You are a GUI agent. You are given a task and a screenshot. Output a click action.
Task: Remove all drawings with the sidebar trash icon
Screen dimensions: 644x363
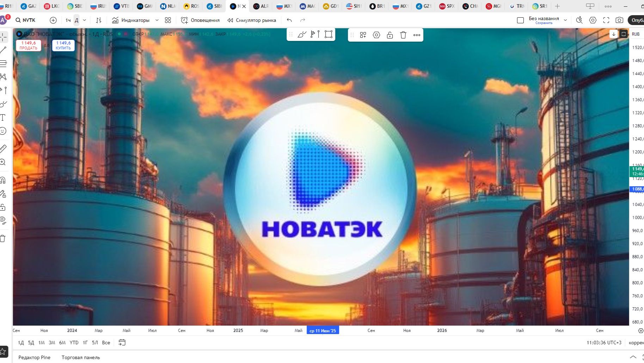click(4, 238)
